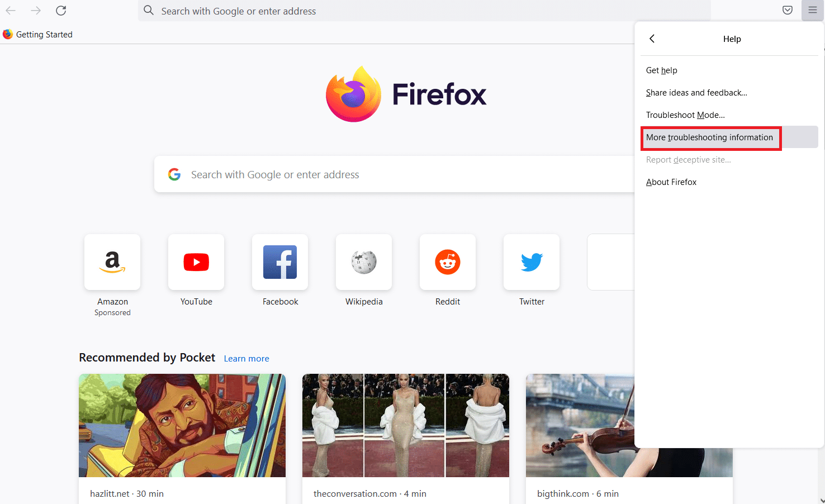Click bigthink.com 6 min caption
The width and height of the screenshot is (825, 504).
tap(578, 494)
